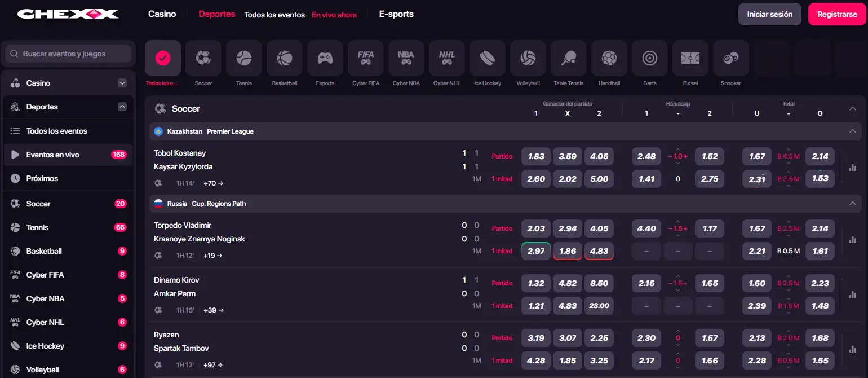Select the Cyber NBA filter icon
Viewport: 868px width, 378px height.
pyautogui.click(x=406, y=58)
